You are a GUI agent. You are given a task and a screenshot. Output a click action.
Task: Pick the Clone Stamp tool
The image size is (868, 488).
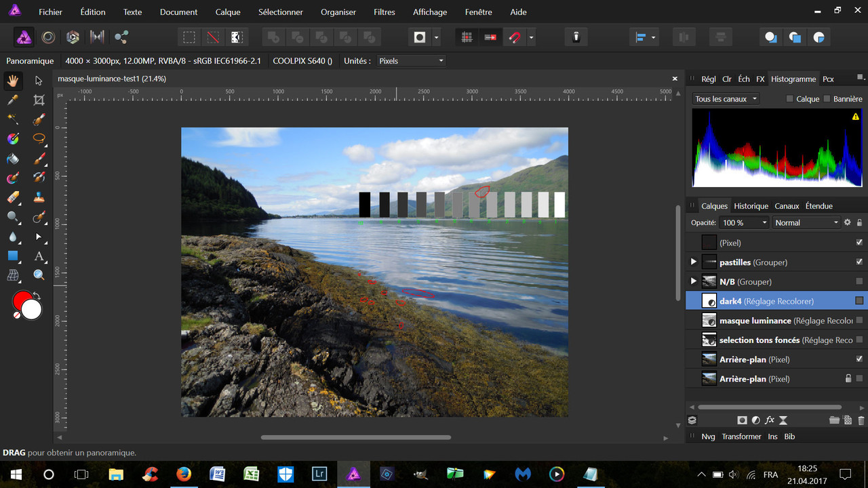tap(39, 198)
